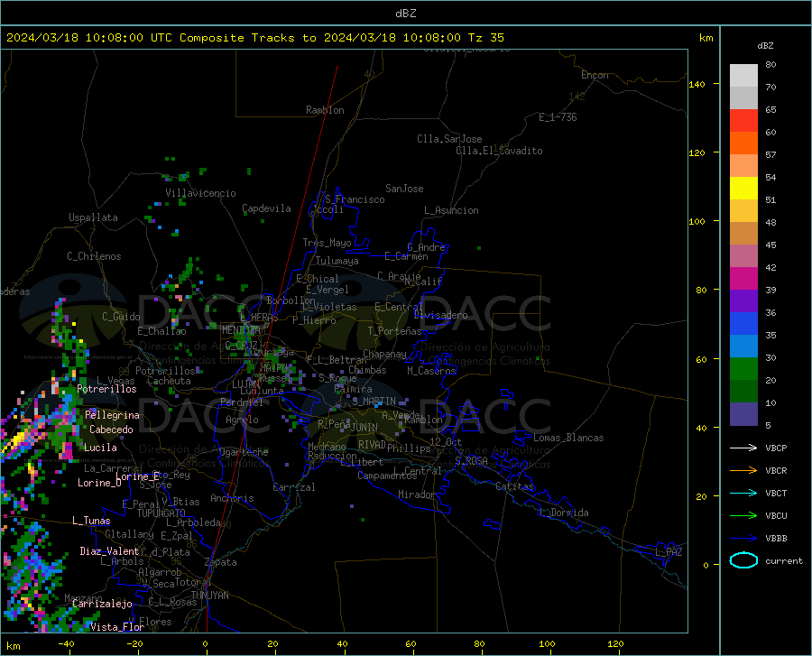Click the 'Lomas_Blancas' map label

[x=568, y=438]
